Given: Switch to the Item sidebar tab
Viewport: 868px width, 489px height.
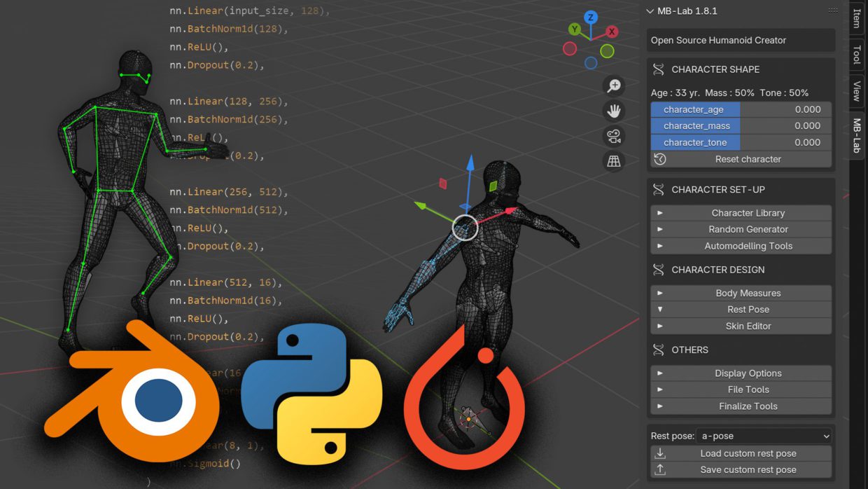Looking at the screenshot, I should click(x=857, y=19).
